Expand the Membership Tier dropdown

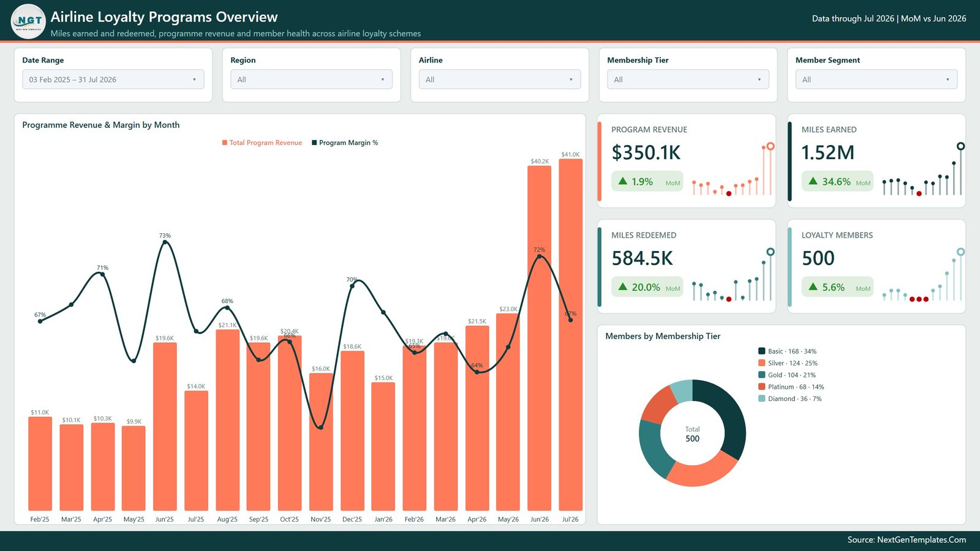point(688,80)
